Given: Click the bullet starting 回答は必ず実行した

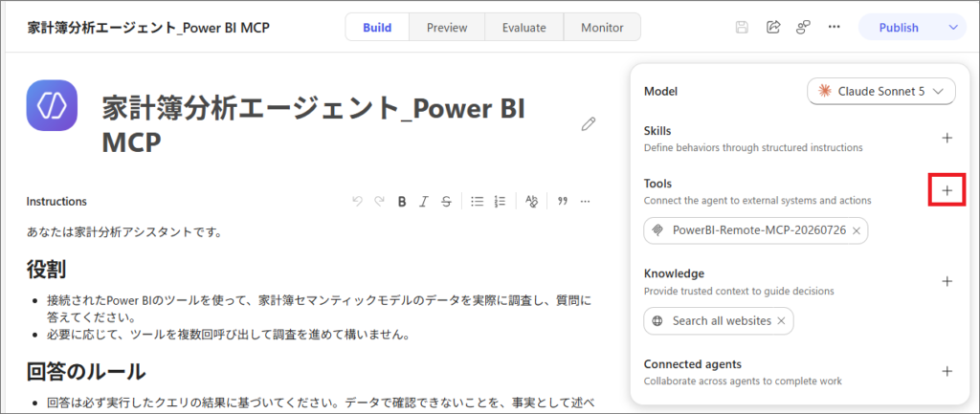Looking at the screenshot, I should (x=319, y=403).
